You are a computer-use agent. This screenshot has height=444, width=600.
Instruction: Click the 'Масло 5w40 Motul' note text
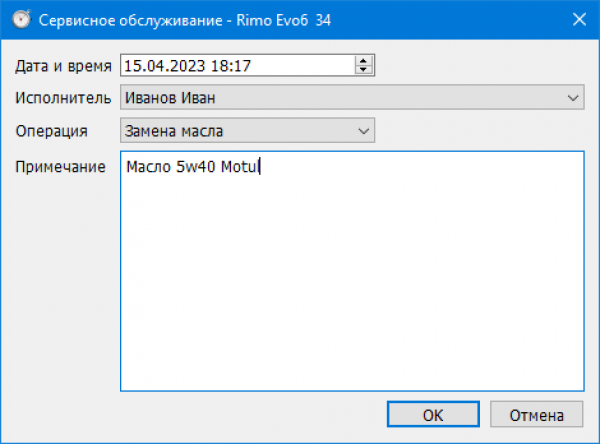[x=192, y=167]
